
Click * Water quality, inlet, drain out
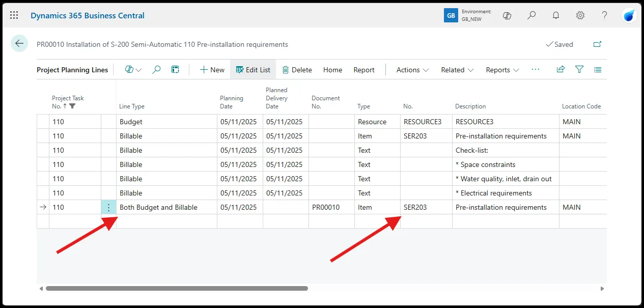tap(506, 179)
